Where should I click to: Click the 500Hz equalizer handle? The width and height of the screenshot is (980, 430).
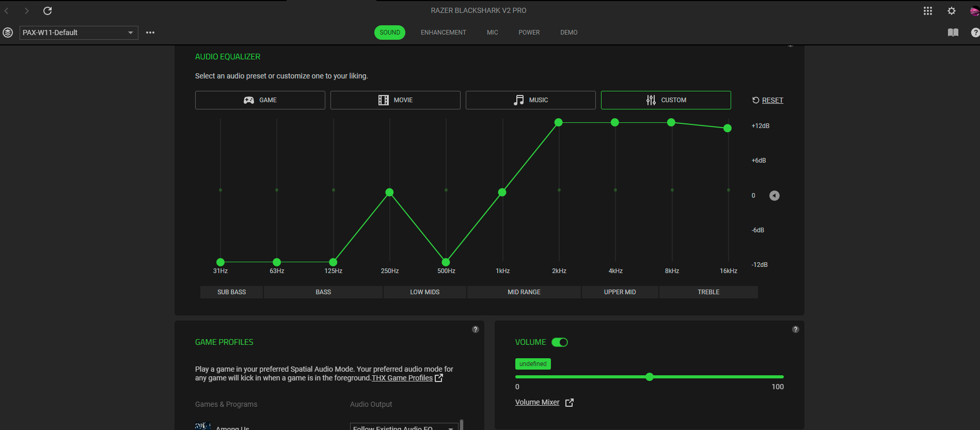(446, 262)
